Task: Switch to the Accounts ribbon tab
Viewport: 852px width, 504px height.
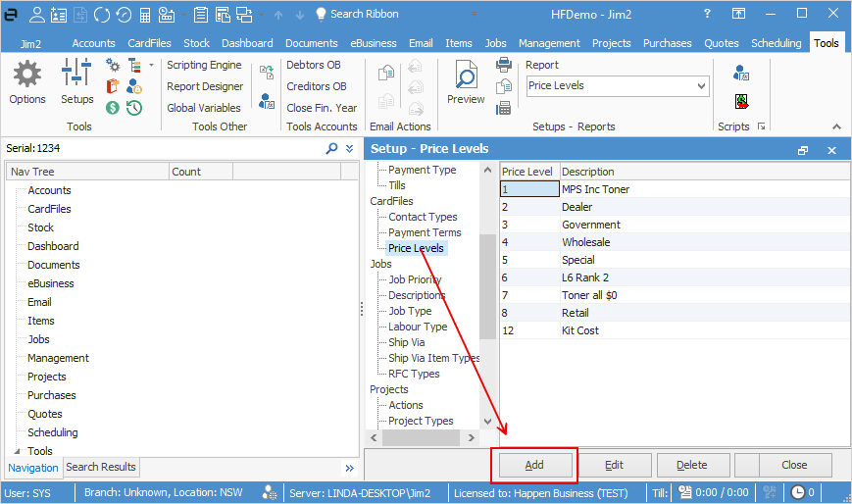Action: (93, 43)
